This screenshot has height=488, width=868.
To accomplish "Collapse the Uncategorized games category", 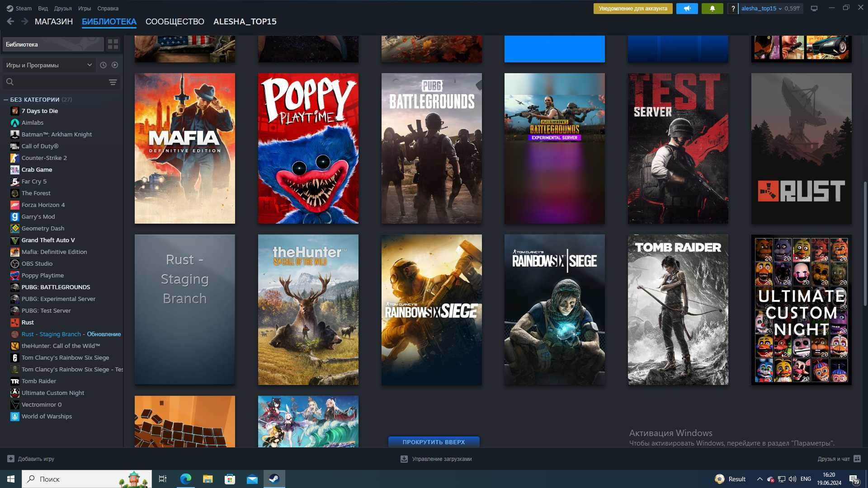I will click(6, 99).
